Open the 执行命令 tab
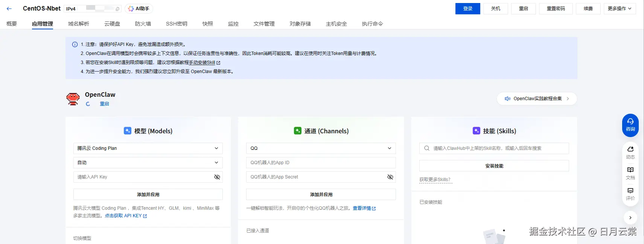The width and height of the screenshot is (644, 244). click(x=373, y=24)
